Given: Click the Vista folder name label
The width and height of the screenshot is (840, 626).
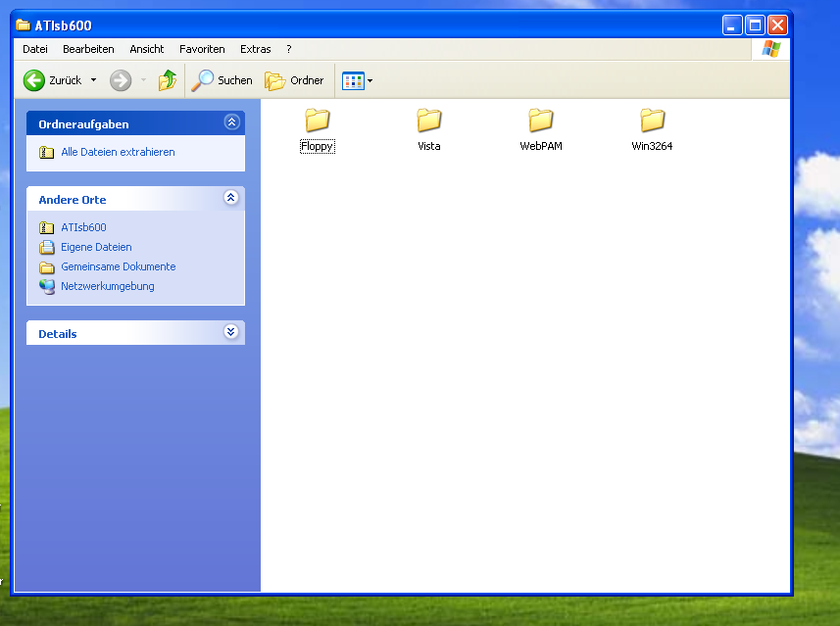Looking at the screenshot, I should tap(429, 146).
